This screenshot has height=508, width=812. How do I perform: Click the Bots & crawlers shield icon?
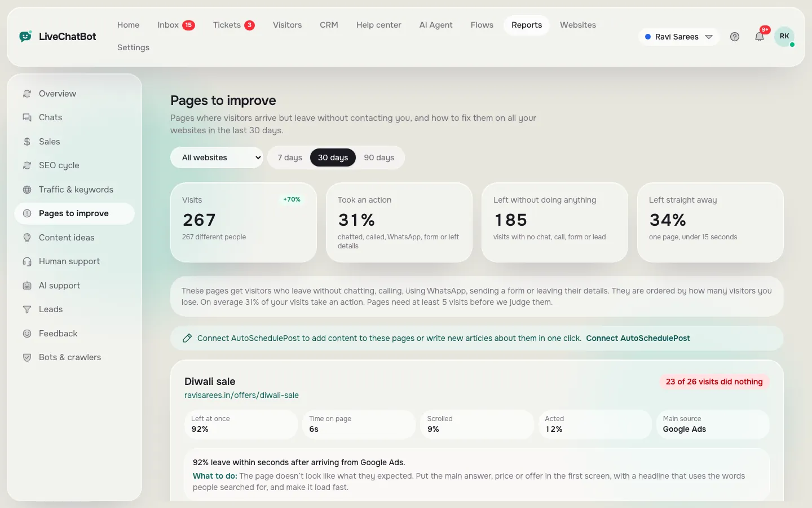[x=27, y=357]
